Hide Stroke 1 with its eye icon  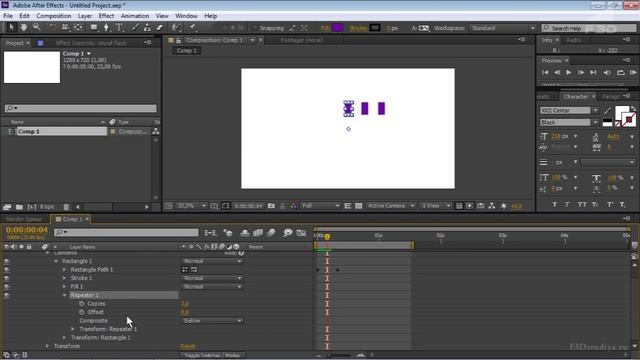7,278
